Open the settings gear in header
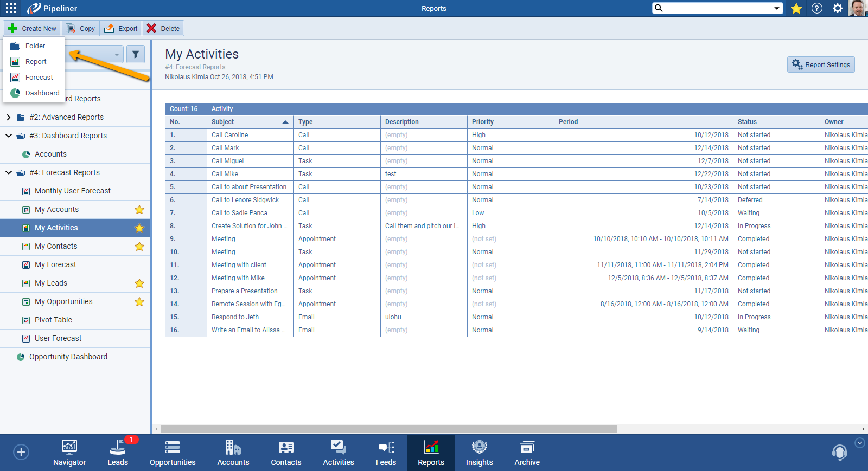Image resolution: width=868 pixels, height=471 pixels. tap(838, 8)
